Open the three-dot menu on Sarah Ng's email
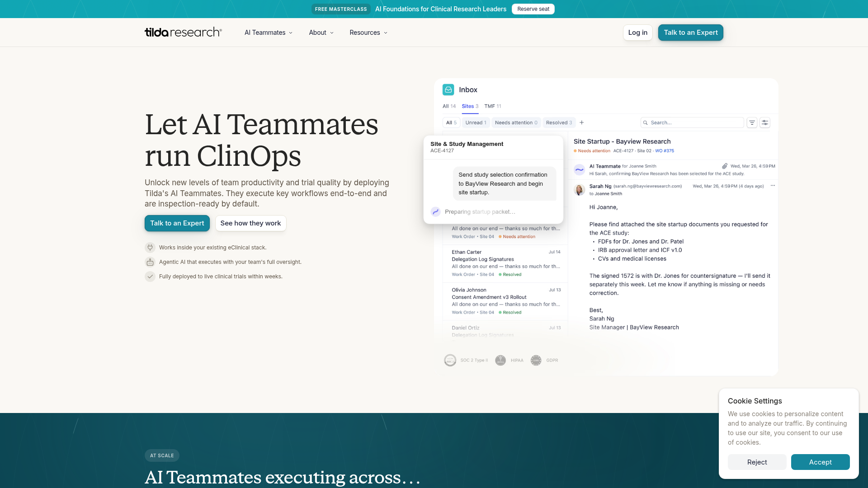 pos(773,186)
